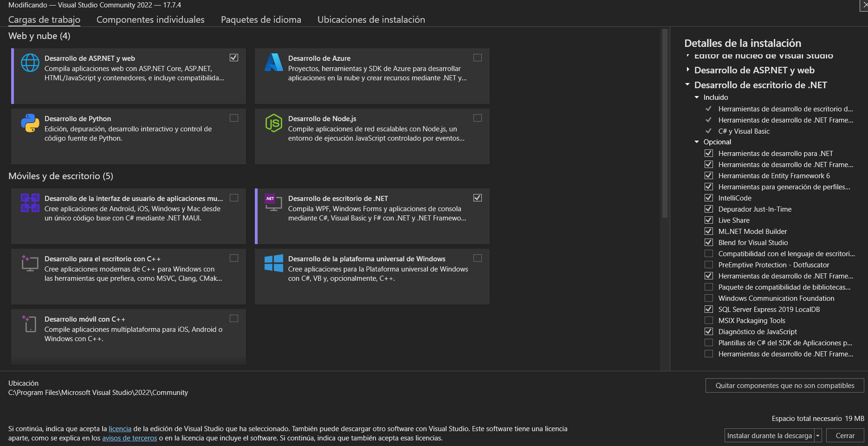Click the .NET desktop workload icon
This screenshot has height=446, width=868.
pos(273,202)
